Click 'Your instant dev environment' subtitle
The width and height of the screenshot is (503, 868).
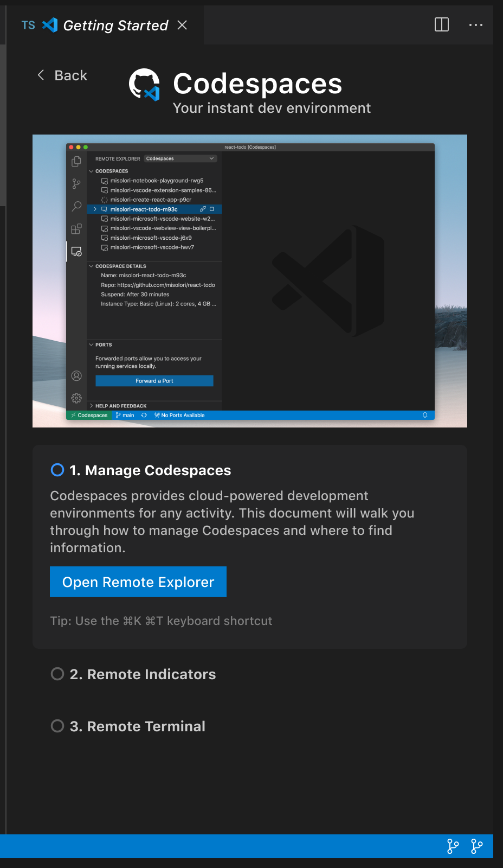pos(272,108)
